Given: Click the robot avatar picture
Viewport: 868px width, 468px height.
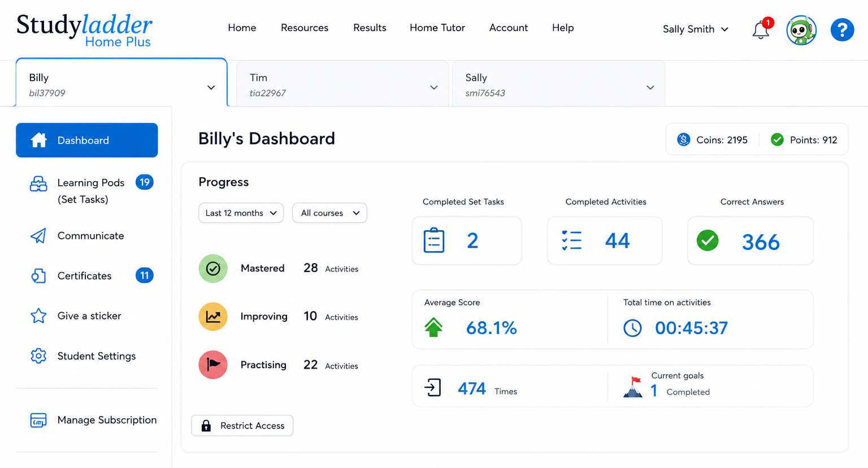Looking at the screenshot, I should [x=801, y=30].
